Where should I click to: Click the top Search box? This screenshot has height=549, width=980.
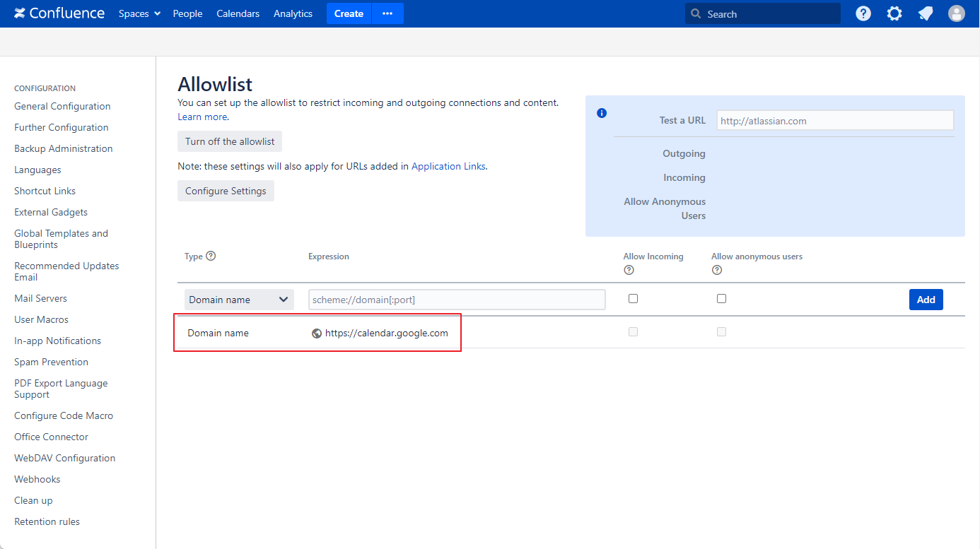click(763, 13)
